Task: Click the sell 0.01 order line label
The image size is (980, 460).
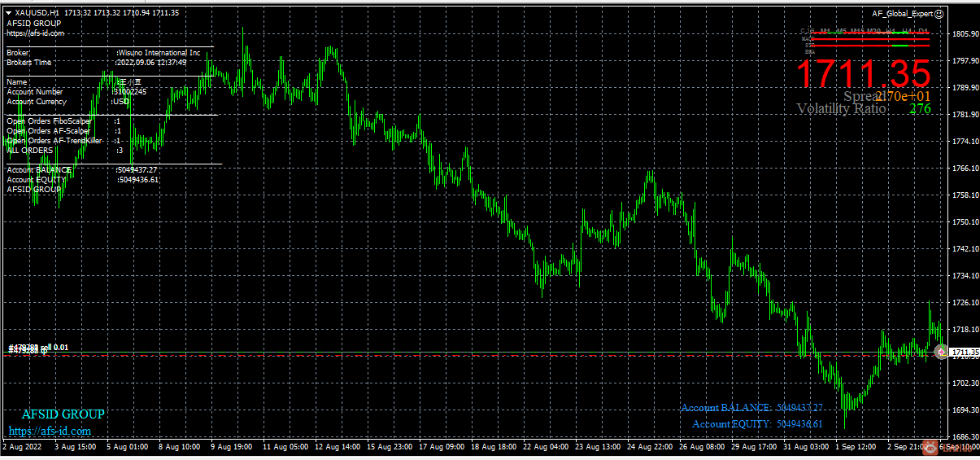Action: [37, 348]
